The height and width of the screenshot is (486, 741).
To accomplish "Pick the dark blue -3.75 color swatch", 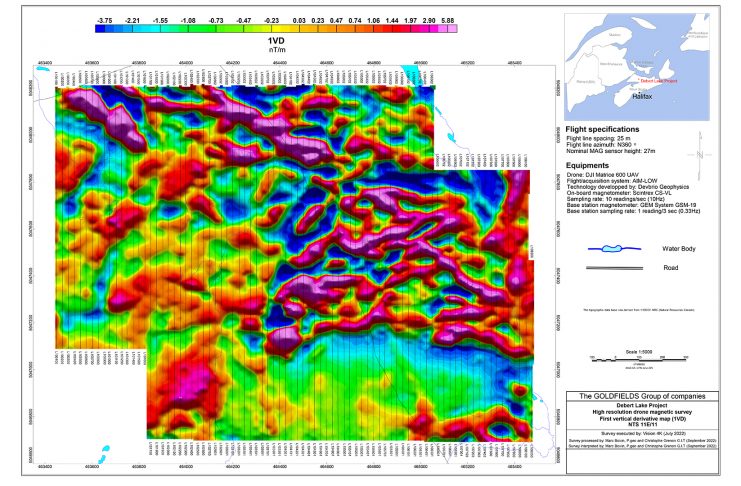I will pyautogui.click(x=103, y=28).
